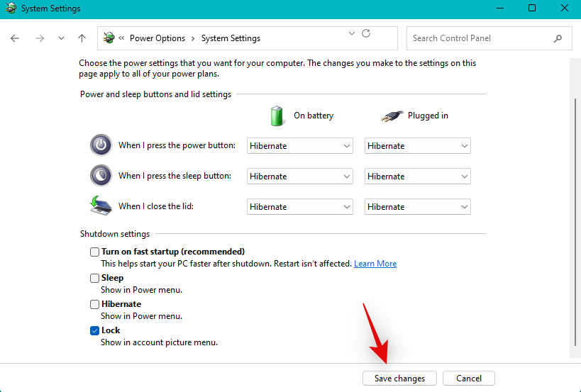This screenshot has height=392, width=581.
Task: Click the search magnifier icon
Action: 558,38
